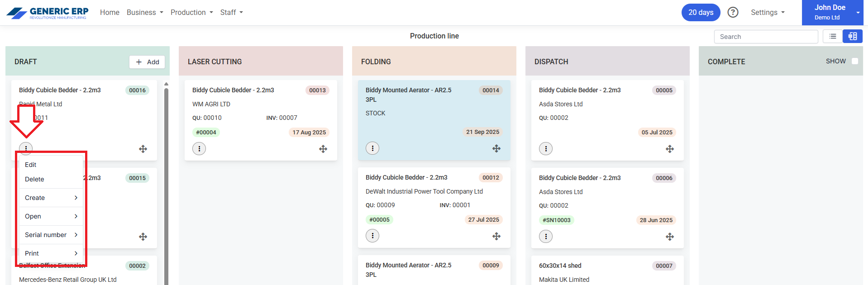868x285 pixels.
Task: Click the help question mark icon
Action: tap(733, 12)
